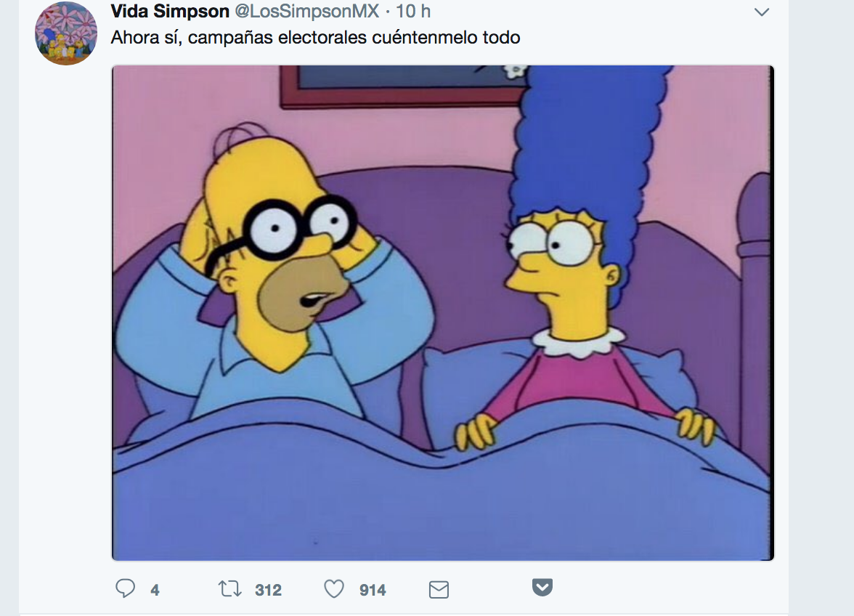Like the tweet with the heart icon

pyautogui.click(x=334, y=589)
